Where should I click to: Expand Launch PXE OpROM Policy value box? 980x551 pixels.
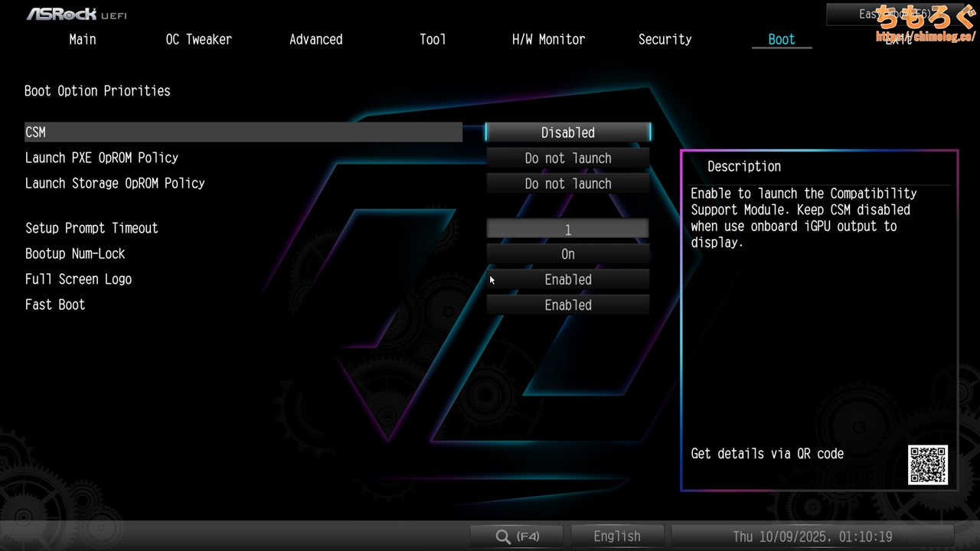(x=567, y=158)
